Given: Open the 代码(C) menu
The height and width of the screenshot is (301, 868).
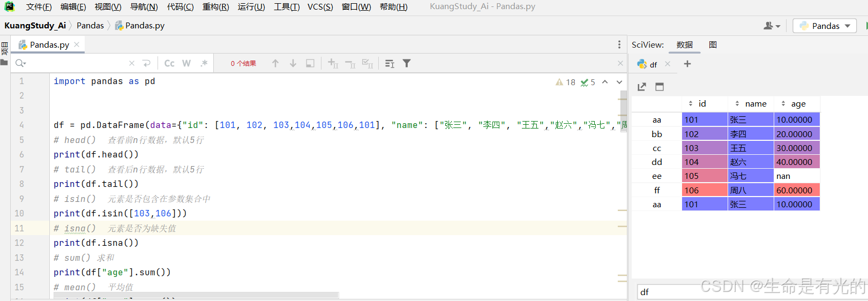Looking at the screenshot, I should click(x=181, y=6).
